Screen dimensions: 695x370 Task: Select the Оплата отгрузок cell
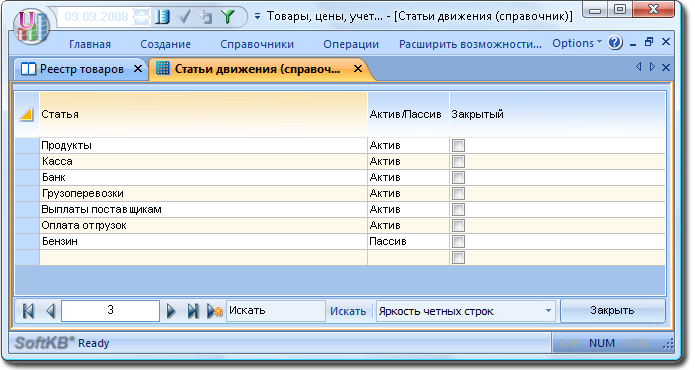[x=203, y=225]
